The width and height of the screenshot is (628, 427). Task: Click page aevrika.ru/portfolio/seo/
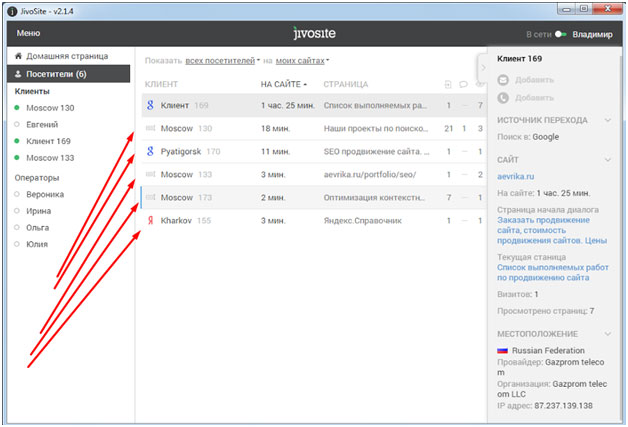point(370,175)
